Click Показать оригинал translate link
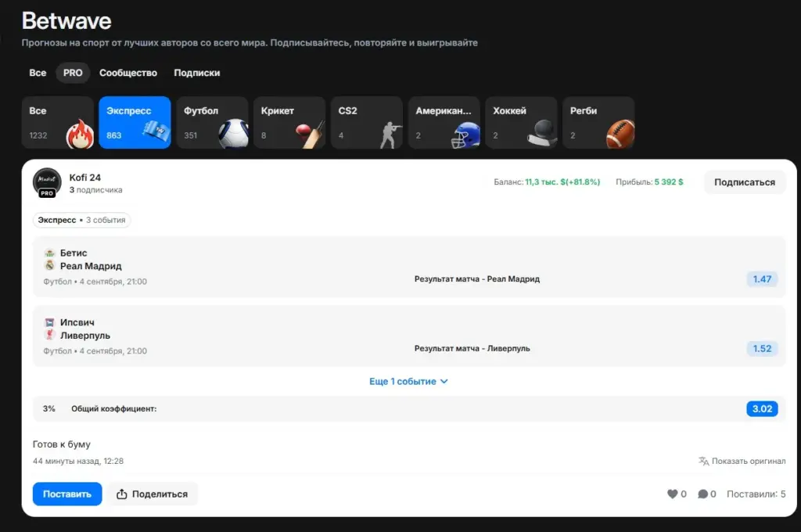801x532 pixels. (742, 461)
